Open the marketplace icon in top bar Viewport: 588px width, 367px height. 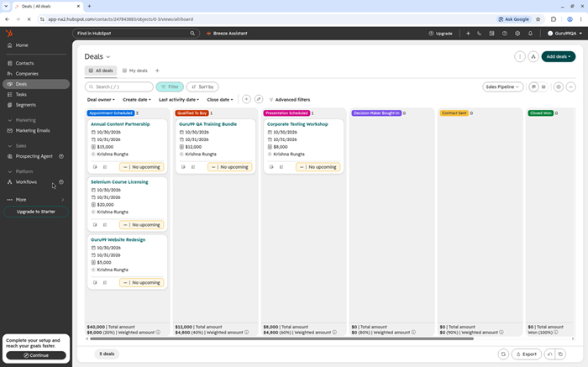[x=491, y=34]
